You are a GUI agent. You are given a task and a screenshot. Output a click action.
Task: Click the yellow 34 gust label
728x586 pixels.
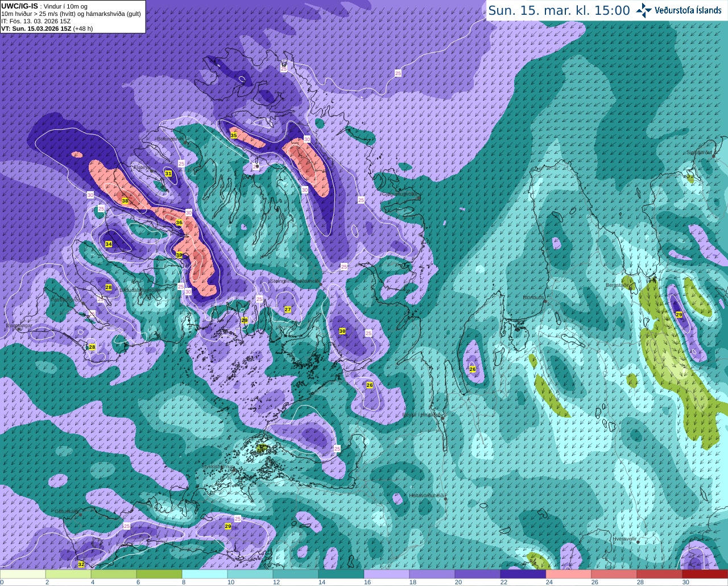click(109, 244)
